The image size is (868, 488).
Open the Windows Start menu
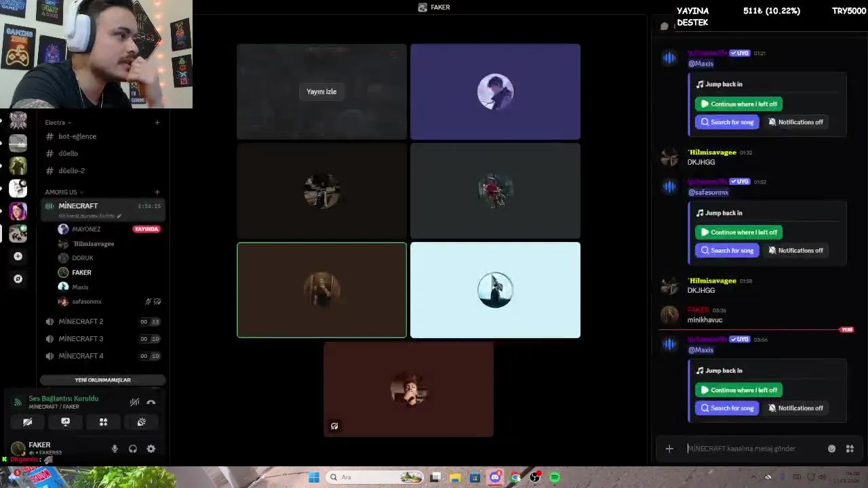(x=314, y=477)
